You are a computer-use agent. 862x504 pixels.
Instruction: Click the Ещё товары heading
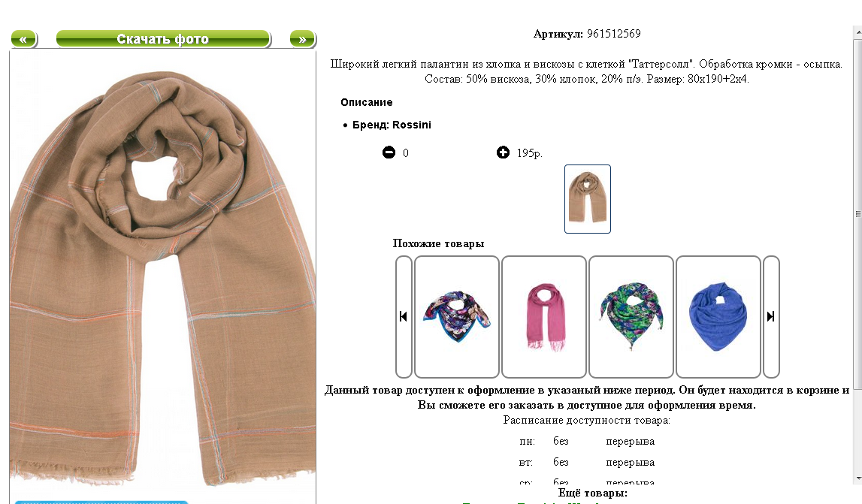(593, 493)
